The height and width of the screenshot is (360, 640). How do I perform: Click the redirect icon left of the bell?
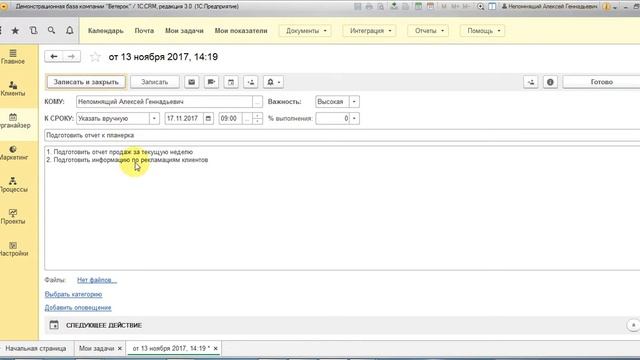[251, 82]
